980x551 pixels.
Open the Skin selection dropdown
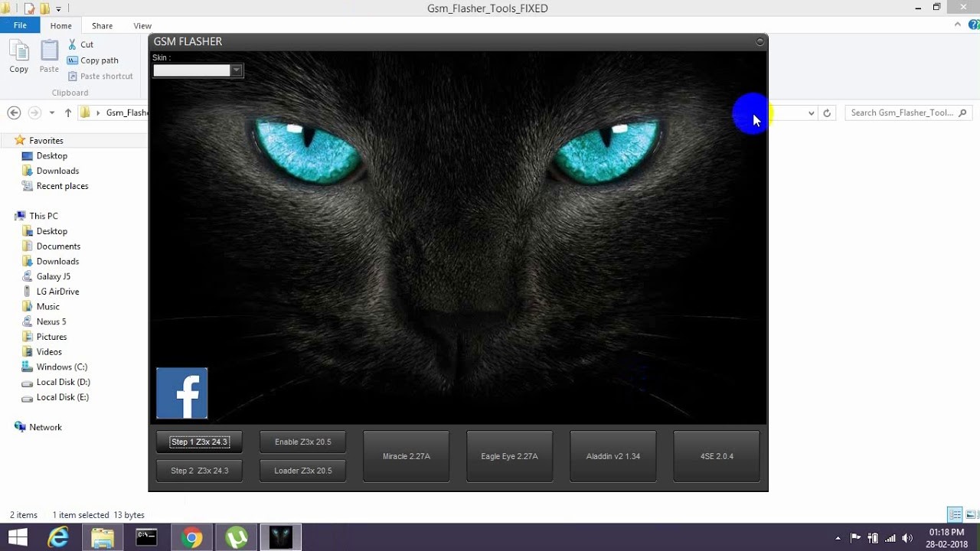pyautogui.click(x=237, y=70)
